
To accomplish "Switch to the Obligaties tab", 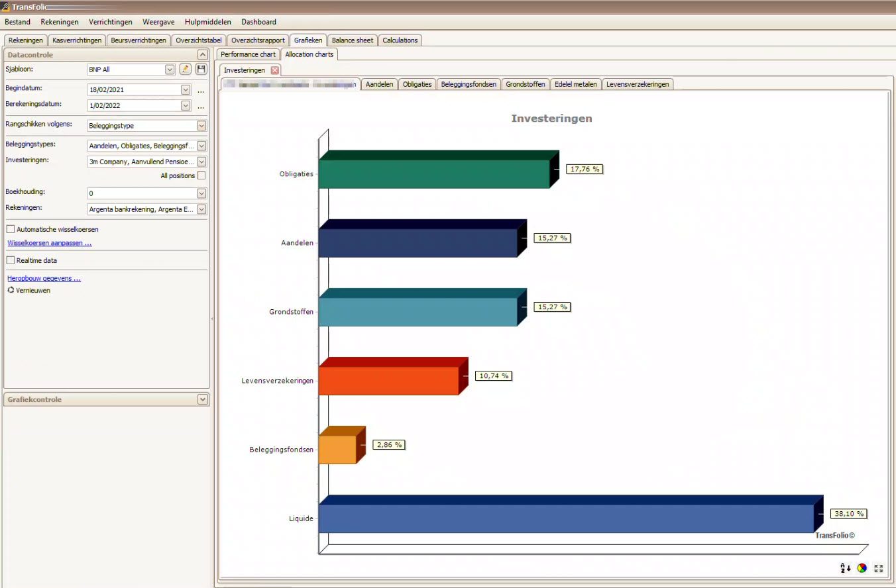I will click(x=416, y=84).
